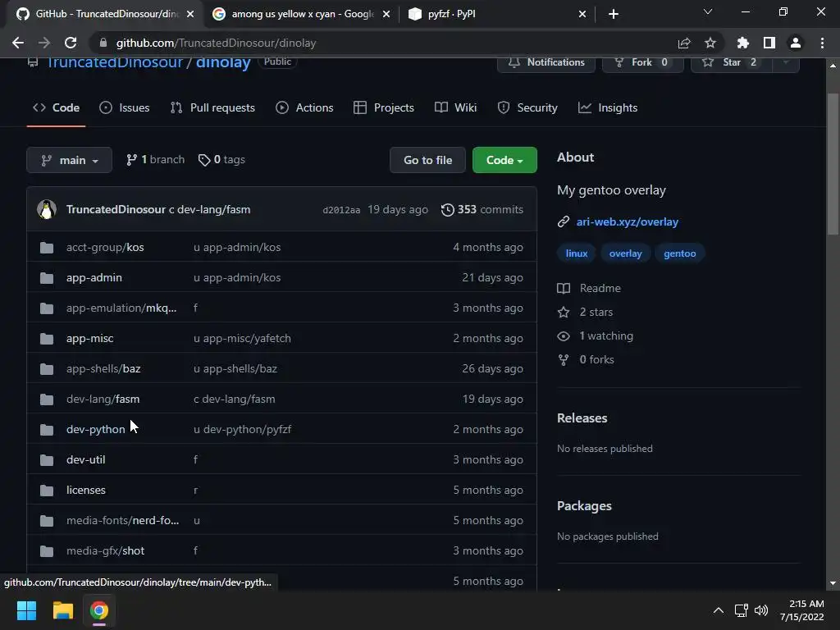Click the Notifications button

coord(546,62)
